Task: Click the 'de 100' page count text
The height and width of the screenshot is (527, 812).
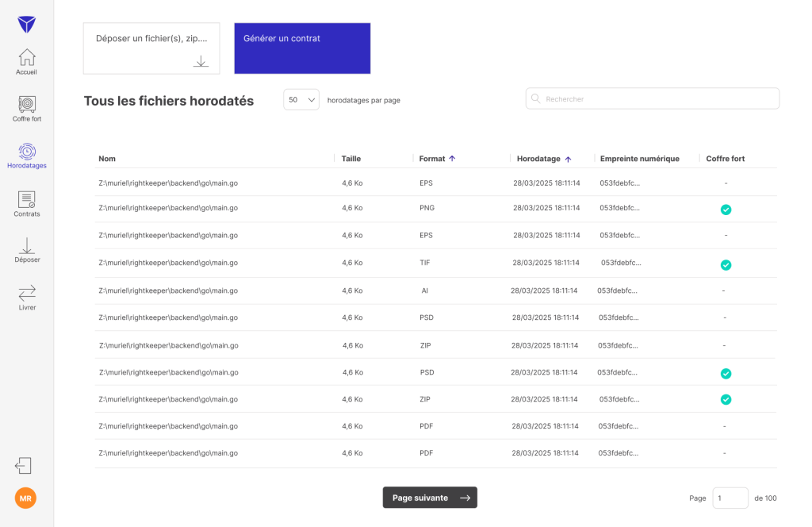Action: point(765,498)
